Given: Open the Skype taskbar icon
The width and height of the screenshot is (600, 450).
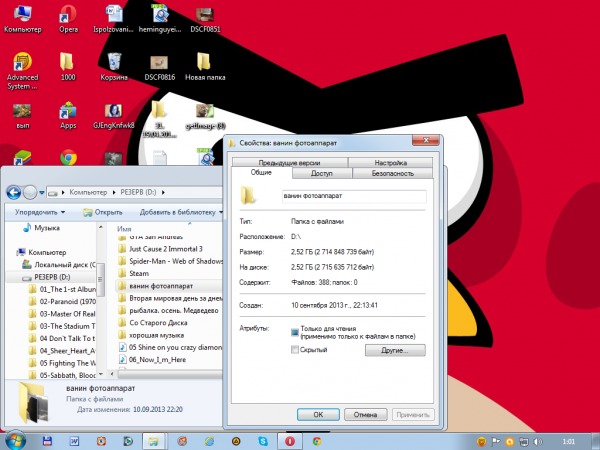Looking at the screenshot, I should point(263,441).
